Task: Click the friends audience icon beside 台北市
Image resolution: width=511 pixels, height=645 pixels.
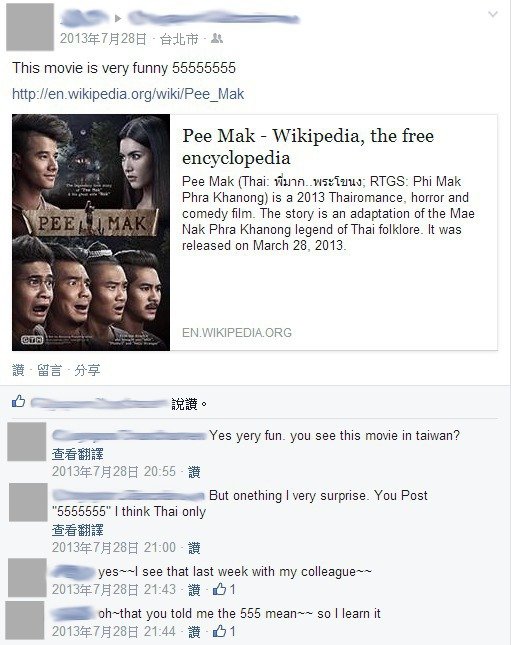Action: click(x=216, y=39)
